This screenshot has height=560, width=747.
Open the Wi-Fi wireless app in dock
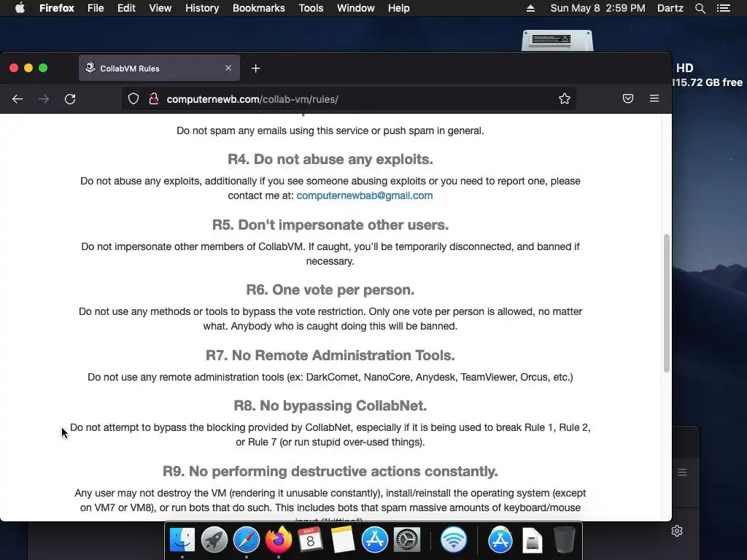click(x=453, y=540)
